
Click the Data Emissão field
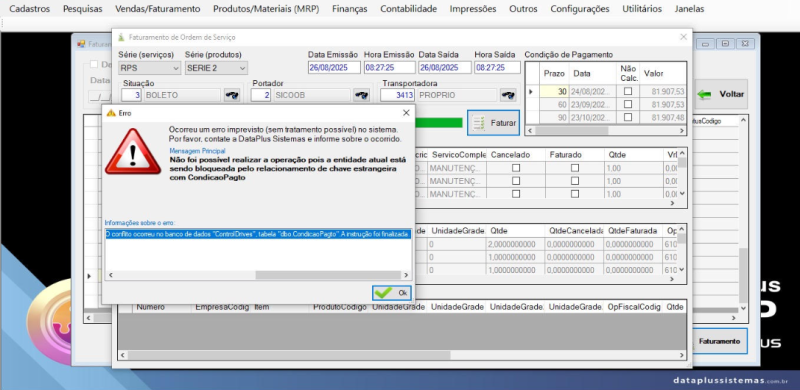334,67
